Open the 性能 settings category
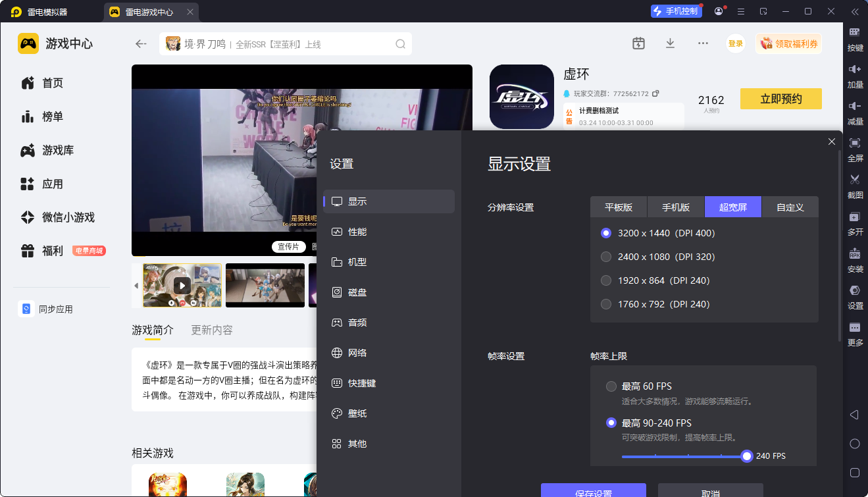Image resolution: width=868 pixels, height=497 pixels. click(357, 232)
